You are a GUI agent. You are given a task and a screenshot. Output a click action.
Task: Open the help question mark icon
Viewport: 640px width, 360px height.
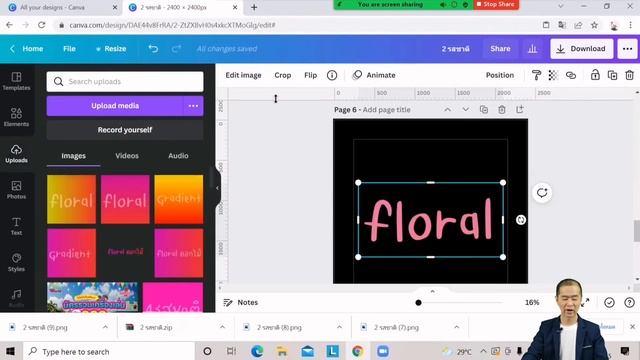point(629,302)
